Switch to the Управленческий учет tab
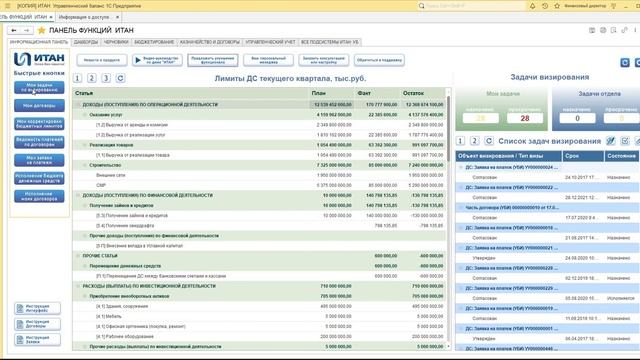640x360 pixels. click(270, 42)
